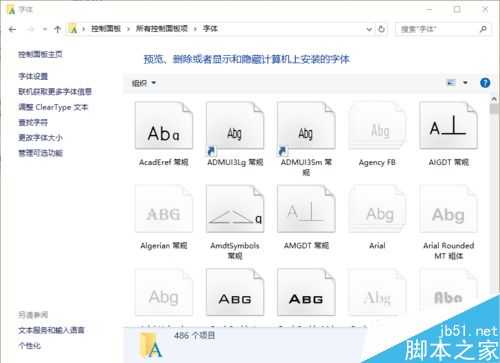
Task: Click the fonts folder icon in address bar
Action: [73, 29]
